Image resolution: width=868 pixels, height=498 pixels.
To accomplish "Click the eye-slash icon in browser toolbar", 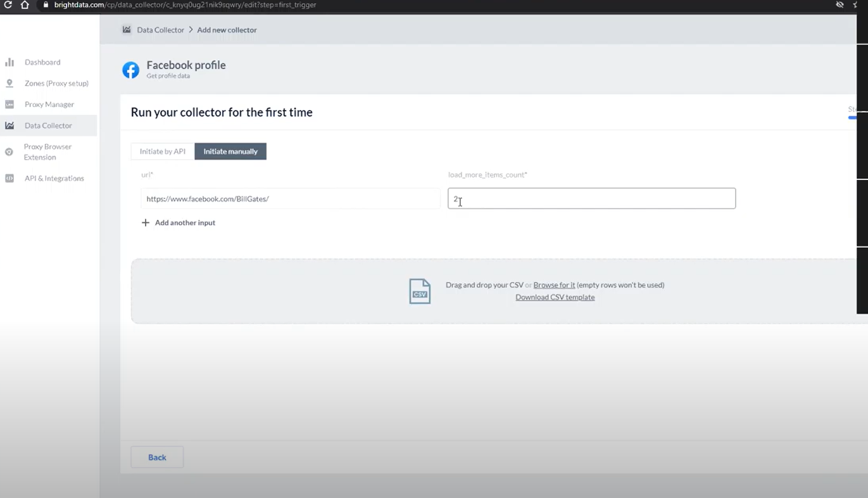I will (x=840, y=4).
